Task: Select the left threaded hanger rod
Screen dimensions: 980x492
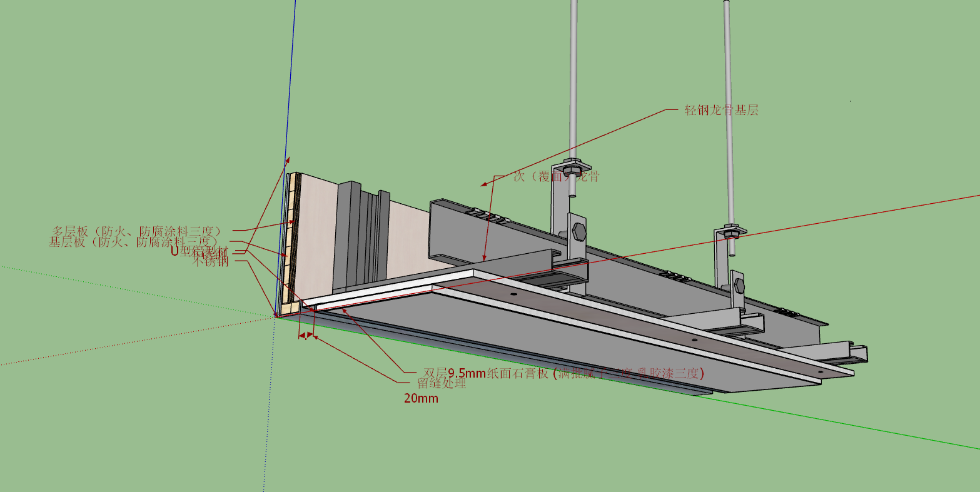Action: [572, 81]
